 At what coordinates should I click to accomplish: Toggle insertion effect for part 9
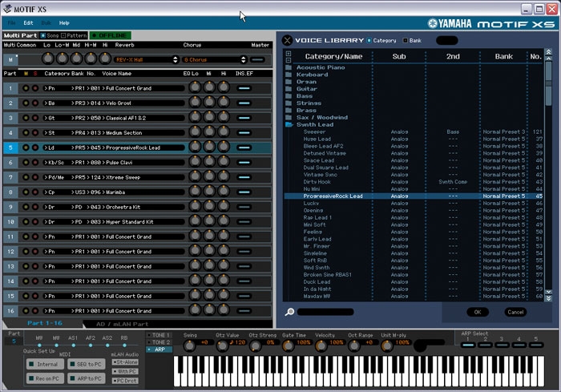[244, 207]
